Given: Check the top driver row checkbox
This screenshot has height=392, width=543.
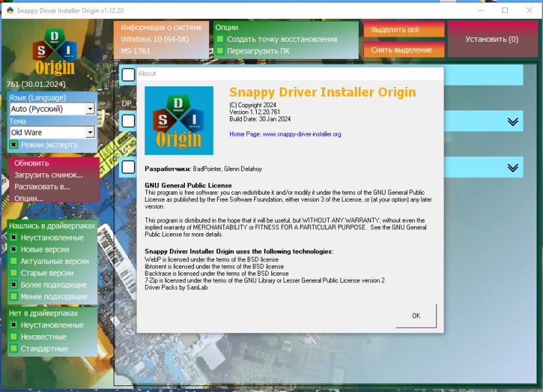Looking at the screenshot, I should [x=129, y=74].
